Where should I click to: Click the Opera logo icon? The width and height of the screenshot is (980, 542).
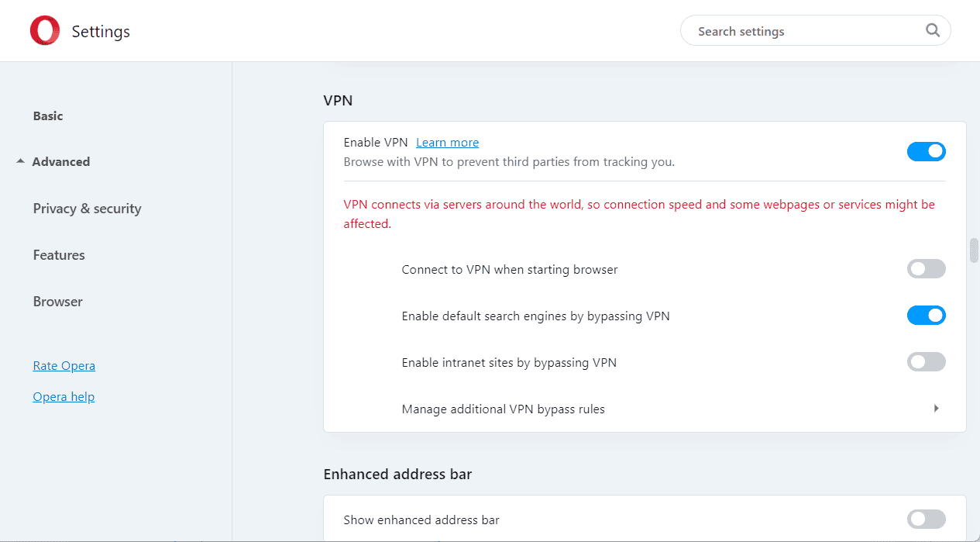pyautogui.click(x=45, y=31)
